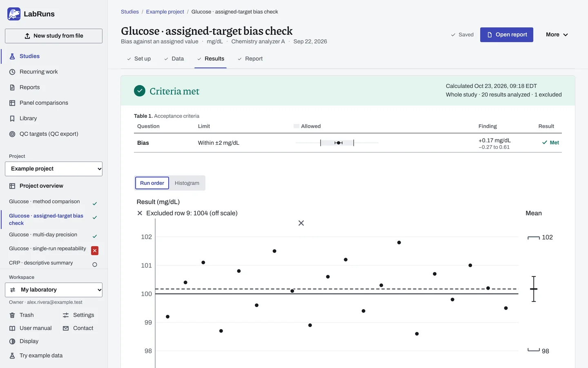Click the Criteria met check icon
Viewport: 588px width, 368px height.
(140, 91)
